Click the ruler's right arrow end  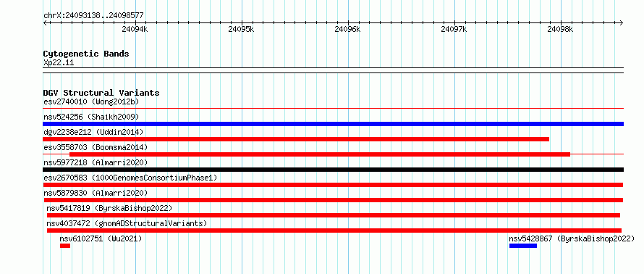coord(622,22)
